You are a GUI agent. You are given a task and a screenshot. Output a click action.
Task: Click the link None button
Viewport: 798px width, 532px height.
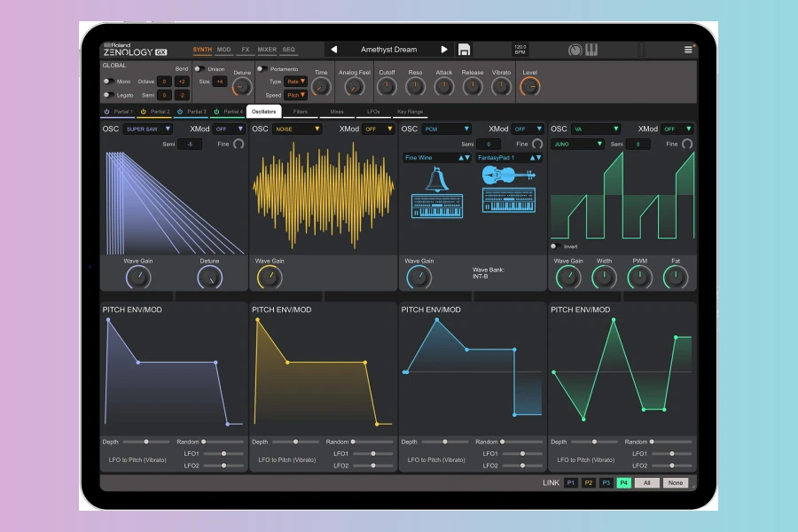[676, 482]
